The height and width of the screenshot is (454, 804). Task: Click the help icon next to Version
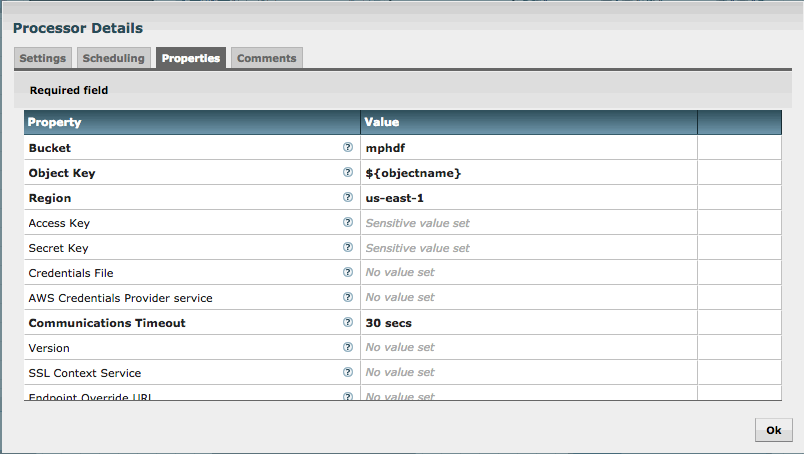348,347
